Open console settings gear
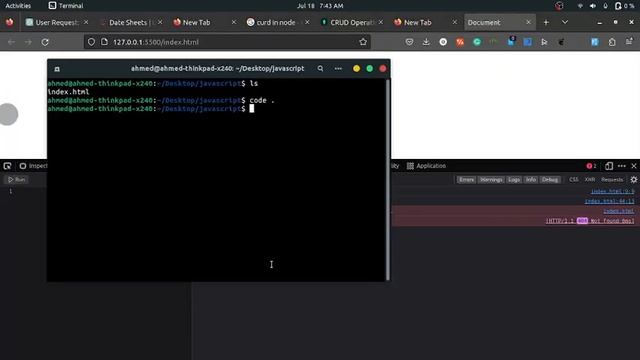The width and height of the screenshot is (640, 360). coord(633,180)
